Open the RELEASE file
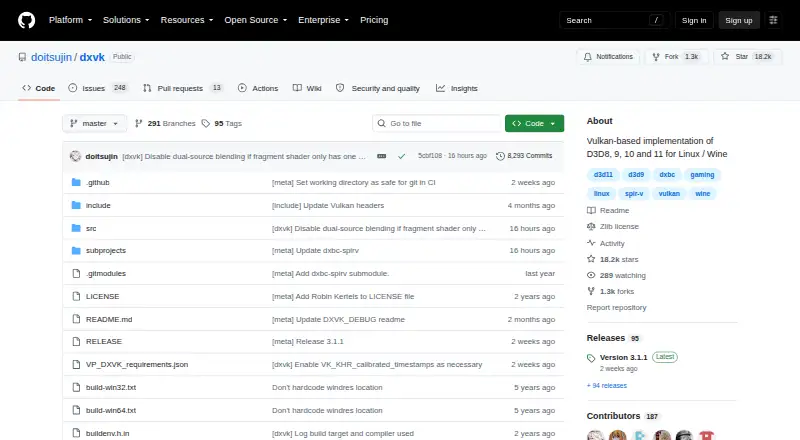Screen dimensions: 800x440 [104, 341]
